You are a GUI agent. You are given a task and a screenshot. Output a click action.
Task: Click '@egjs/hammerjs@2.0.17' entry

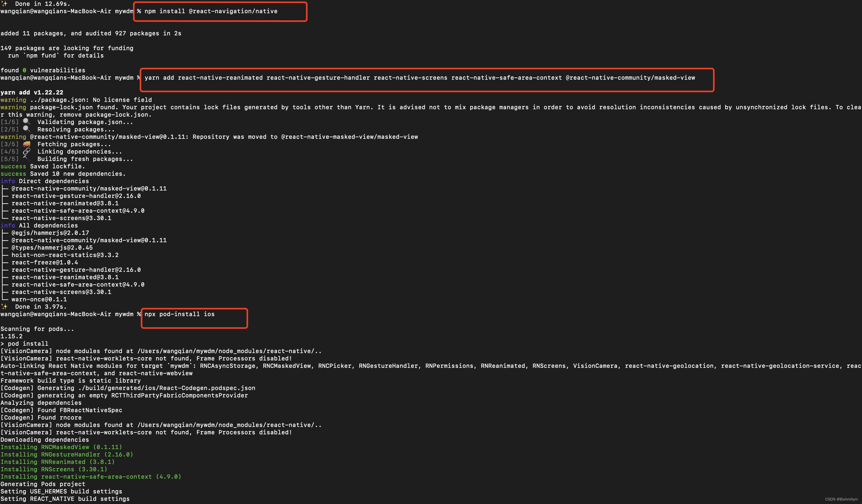tap(50, 233)
